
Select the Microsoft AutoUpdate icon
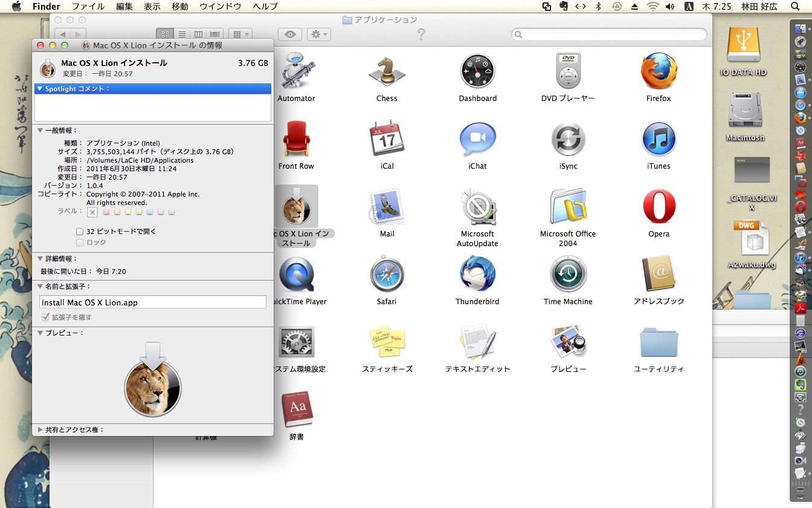pos(477,207)
